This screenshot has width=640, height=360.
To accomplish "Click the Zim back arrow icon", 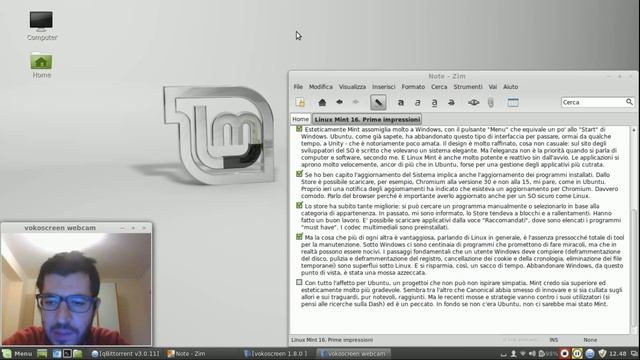I will [339, 102].
